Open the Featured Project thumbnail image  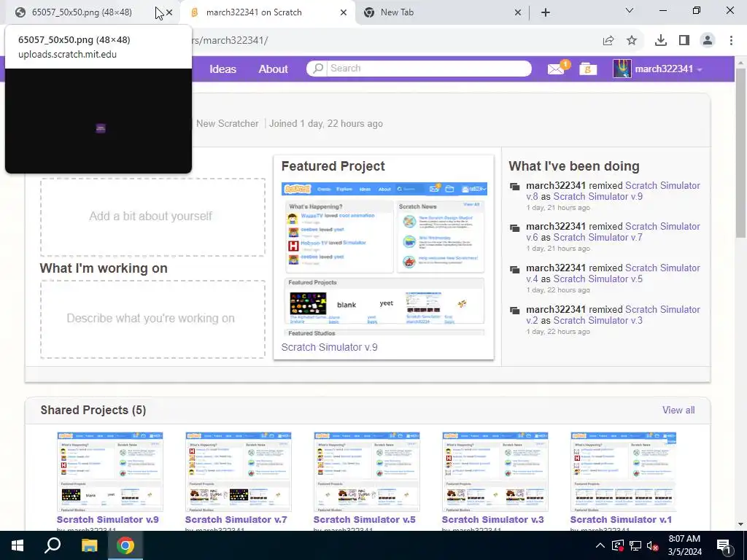click(x=384, y=259)
